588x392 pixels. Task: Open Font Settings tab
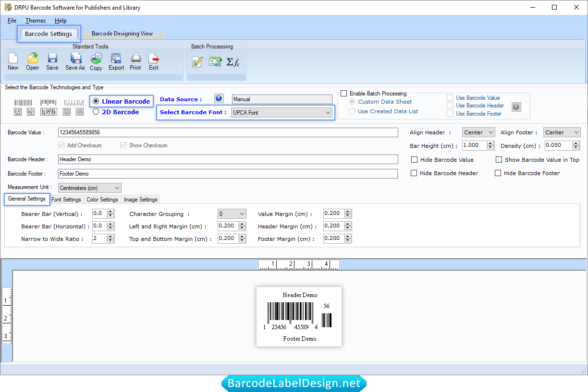tap(66, 200)
